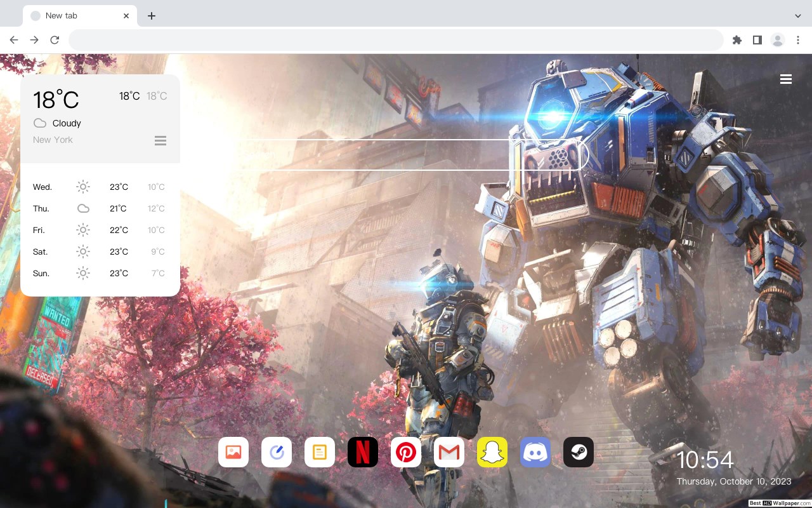Open the profile avatar menu
This screenshot has height=508, width=812.
(778, 40)
